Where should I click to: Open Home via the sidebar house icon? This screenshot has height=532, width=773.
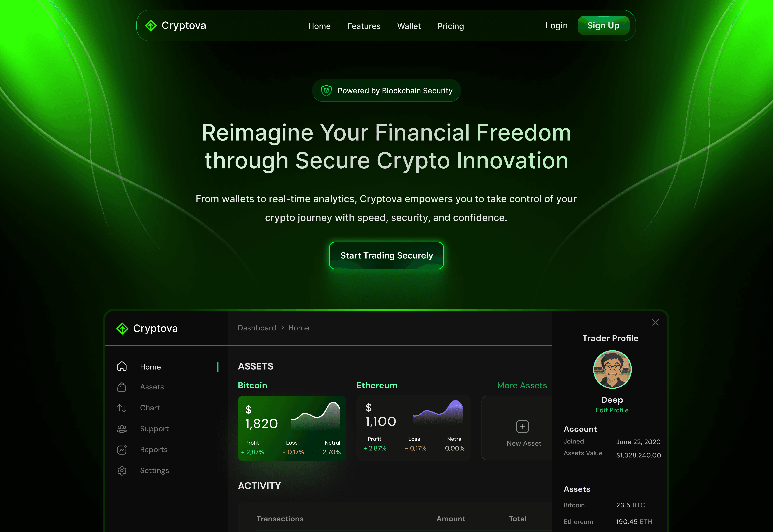pyautogui.click(x=122, y=366)
